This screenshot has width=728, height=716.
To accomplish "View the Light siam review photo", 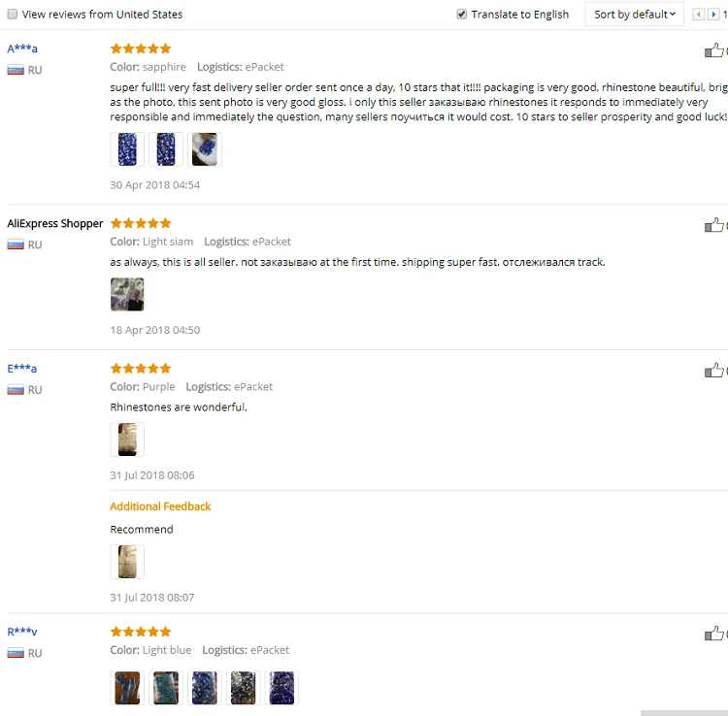I will (127, 294).
